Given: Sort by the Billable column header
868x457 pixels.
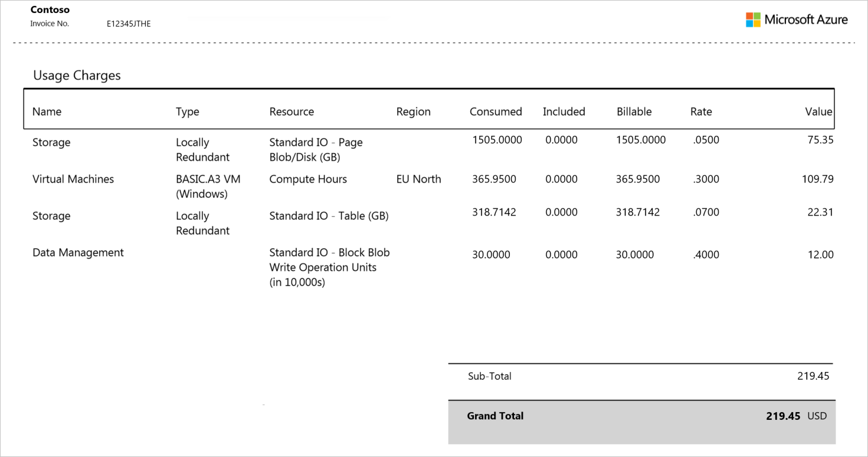Looking at the screenshot, I should [634, 111].
